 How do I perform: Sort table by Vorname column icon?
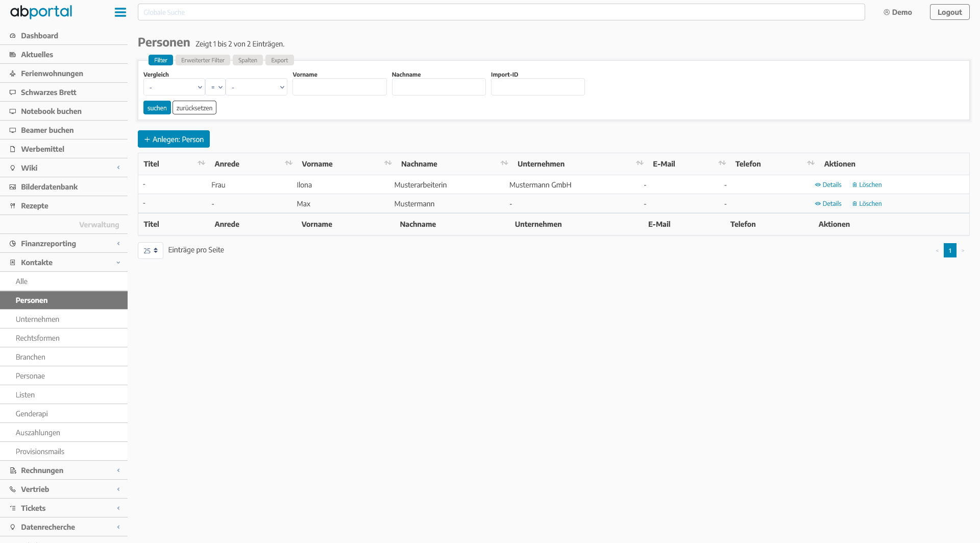coord(388,163)
